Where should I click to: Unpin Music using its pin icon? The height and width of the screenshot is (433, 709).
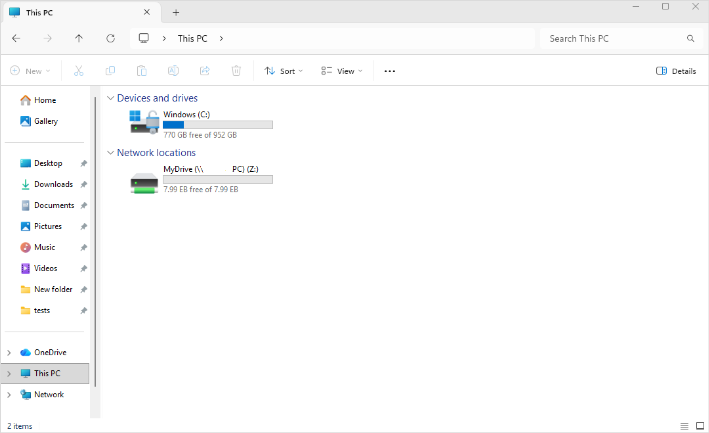coord(84,248)
